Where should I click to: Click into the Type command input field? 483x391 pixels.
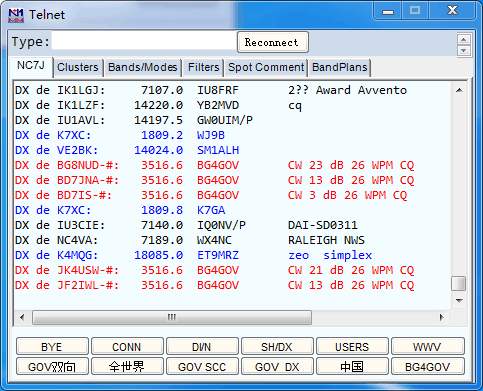click(x=144, y=41)
